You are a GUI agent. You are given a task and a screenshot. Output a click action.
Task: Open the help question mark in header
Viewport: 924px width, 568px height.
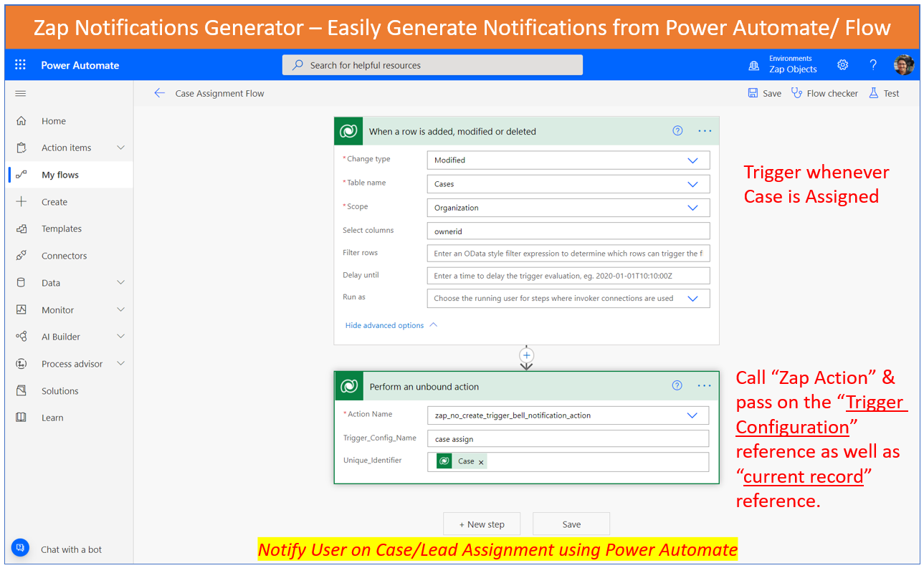pyautogui.click(x=873, y=65)
